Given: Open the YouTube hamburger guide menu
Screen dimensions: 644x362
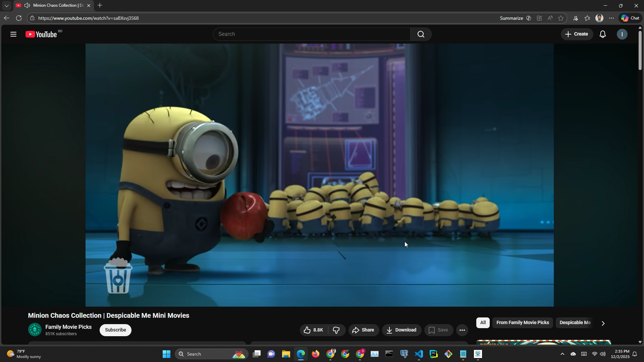Looking at the screenshot, I should [13, 34].
